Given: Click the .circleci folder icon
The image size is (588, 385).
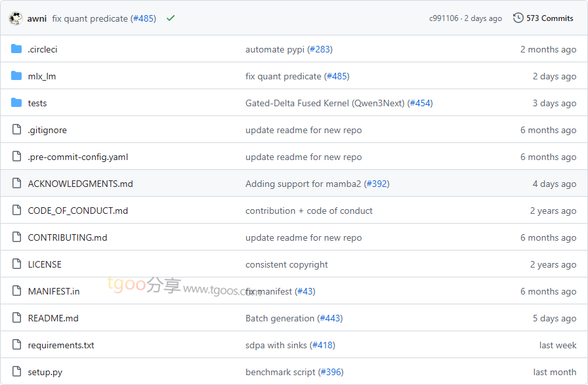Looking at the screenshot, I should pyautogui.click(x=16, y=49).
